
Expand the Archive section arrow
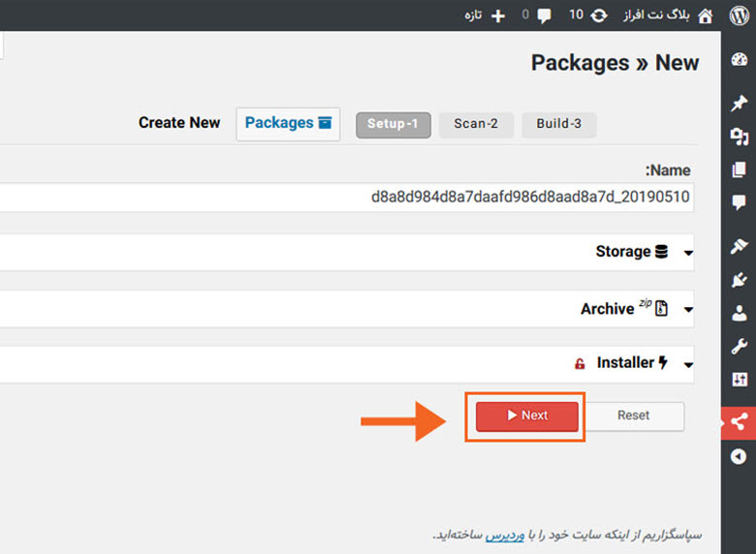click(x=688, y=310)
